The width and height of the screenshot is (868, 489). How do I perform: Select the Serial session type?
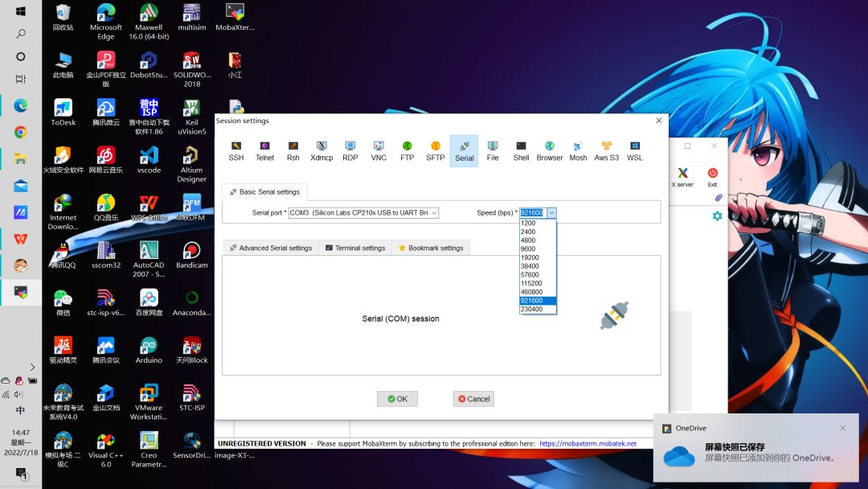tap(464, 150)
